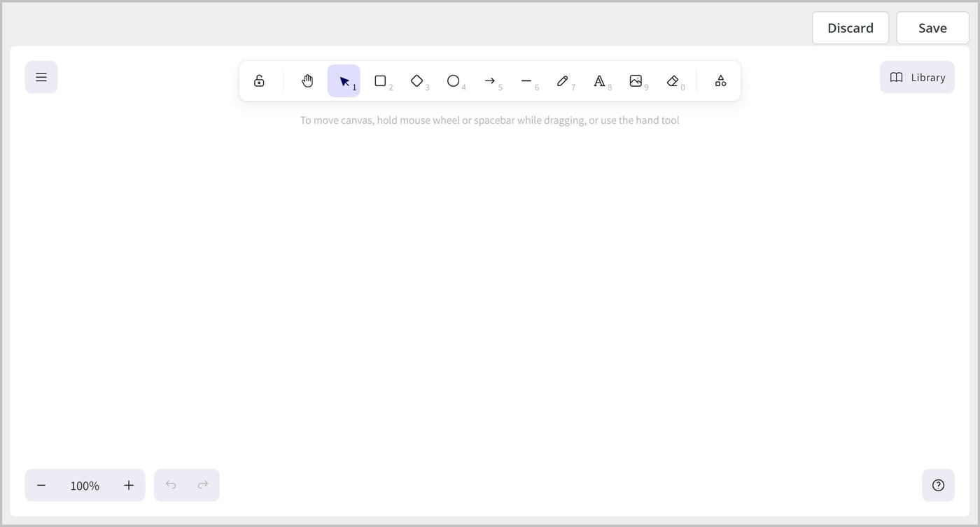
Task: Open the more shapes tools menu
Action: [720, 81]
